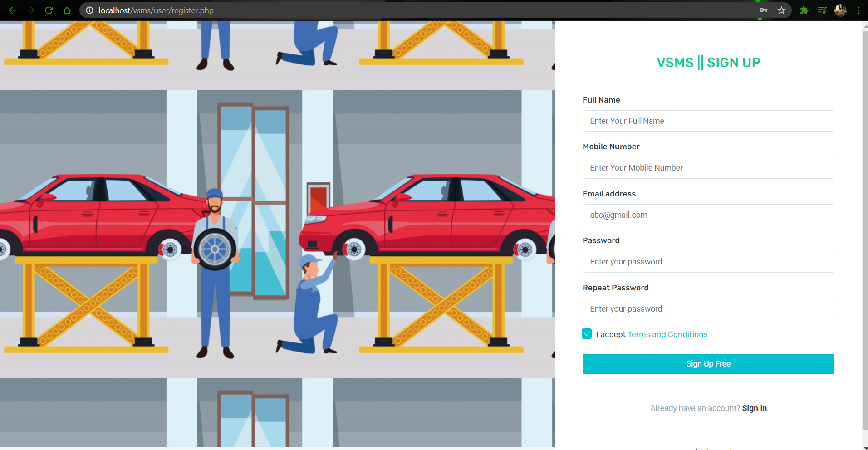
Task: Open Chrome's three-dot options menu
Action: pyautogui.click(x=859, y=10)
